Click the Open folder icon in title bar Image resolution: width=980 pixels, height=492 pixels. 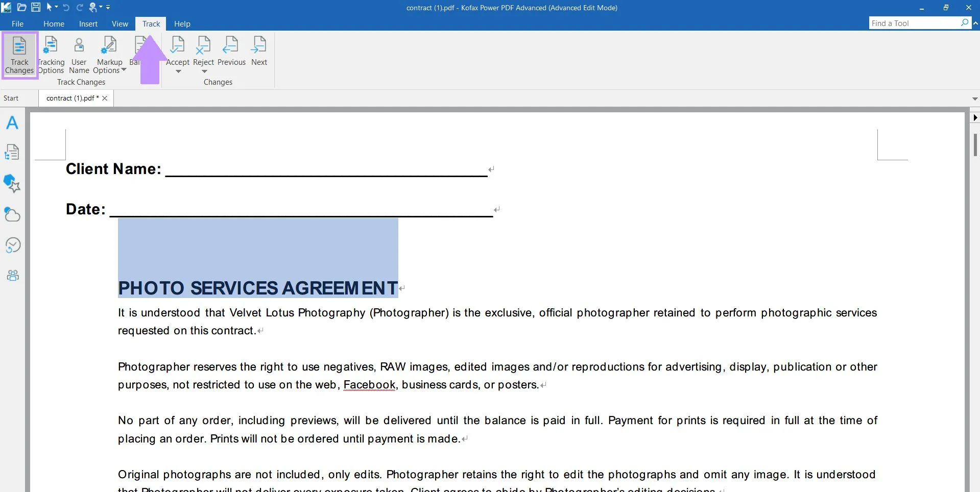pyautogui.click(x=21, y=7)
